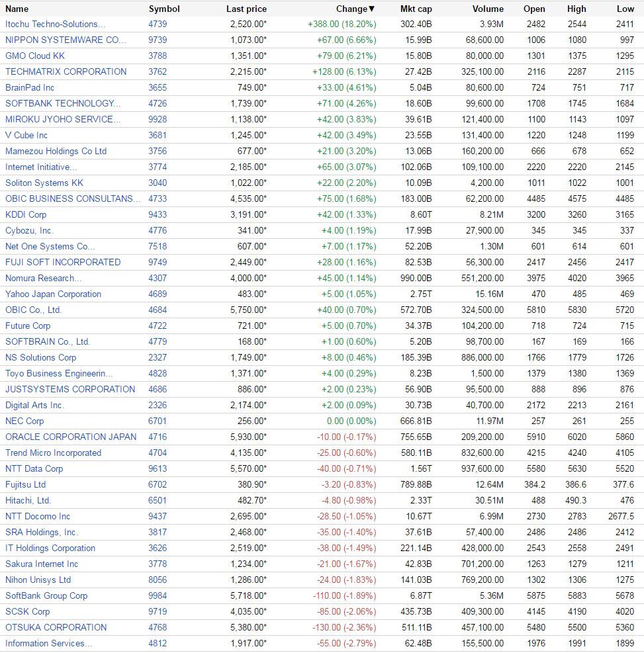
Task: Open Toyo Business Engineering link
Action: click(59, 374)
